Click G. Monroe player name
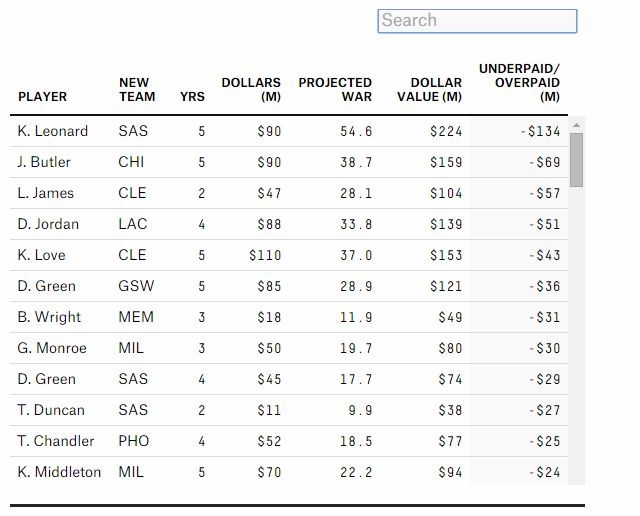The width and height of the screenshot is (640, 516). click(x=52, y=348)
